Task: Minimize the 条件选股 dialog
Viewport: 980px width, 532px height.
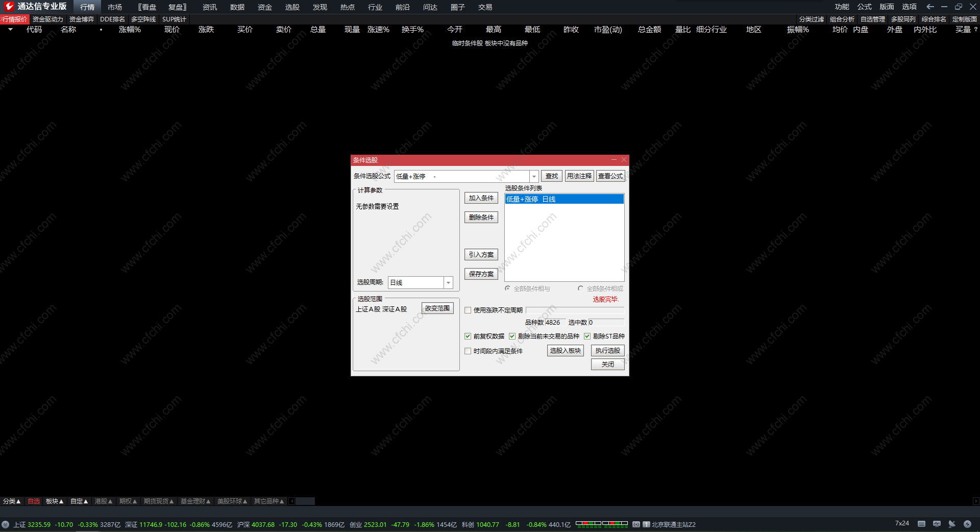Action: coord(614,160)
